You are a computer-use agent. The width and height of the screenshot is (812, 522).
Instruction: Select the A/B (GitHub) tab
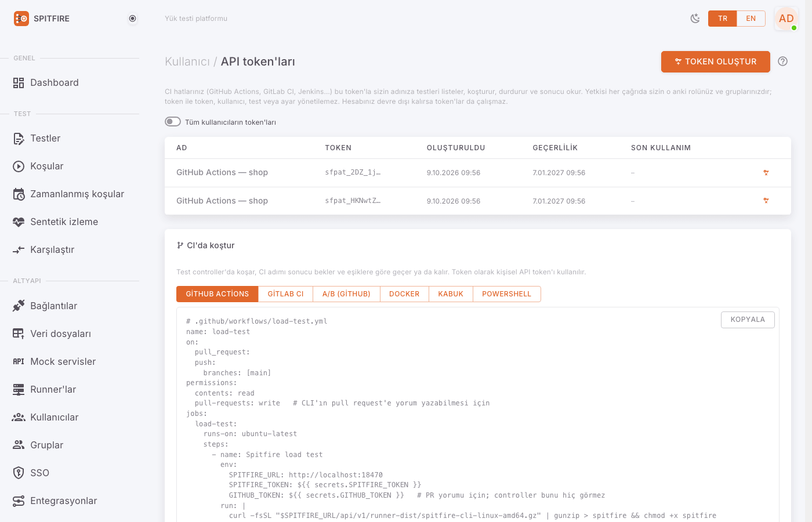346,294
